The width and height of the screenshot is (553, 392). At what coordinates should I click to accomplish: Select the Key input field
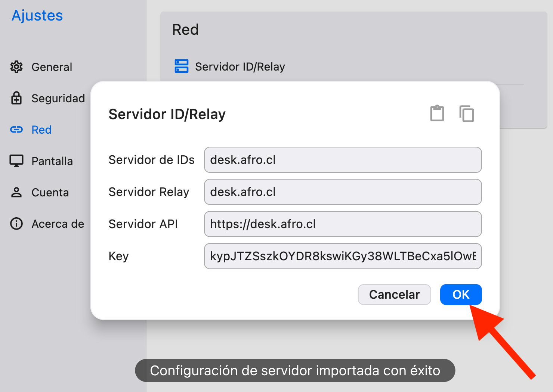[x=343, y=256]
